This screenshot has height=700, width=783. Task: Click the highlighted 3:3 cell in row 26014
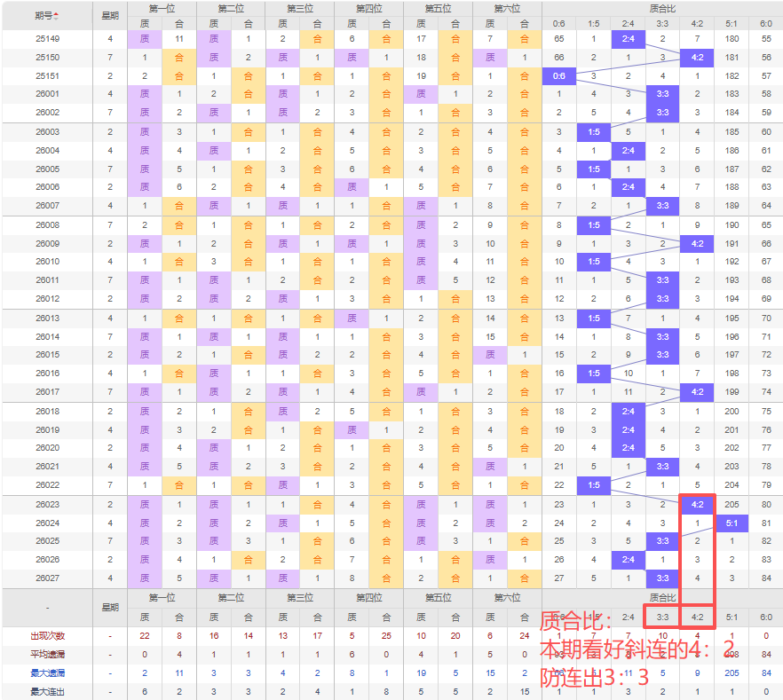pos(662,337)
